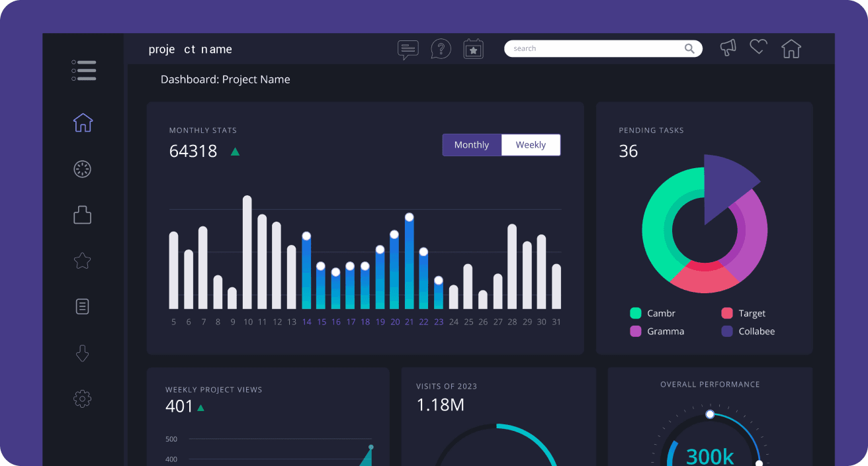Screen dimensions: 868x466
Task: Open announcements via the megaphone icon
Action: coord(728,47)
